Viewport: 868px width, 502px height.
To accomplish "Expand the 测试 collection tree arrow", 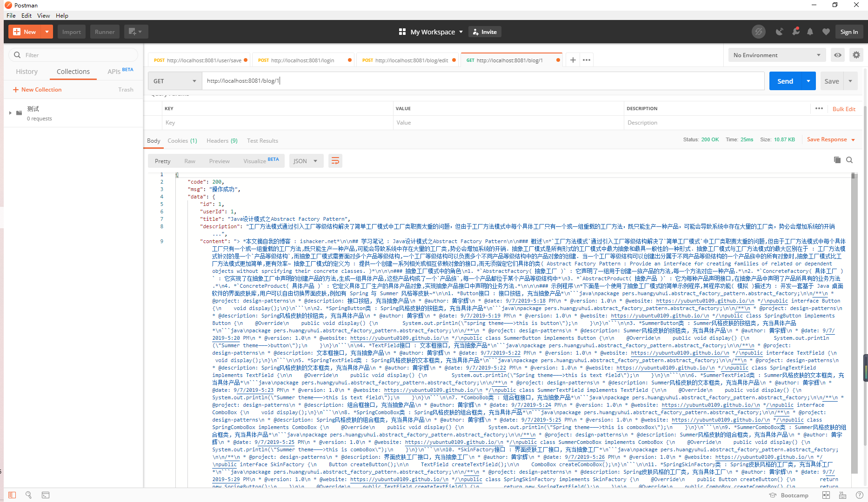I will pos(10,113).
